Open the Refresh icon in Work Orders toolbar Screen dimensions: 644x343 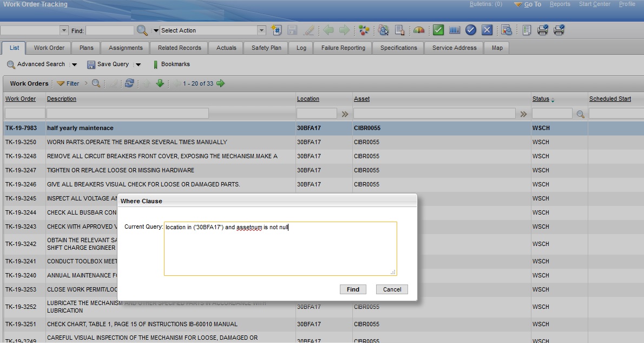pyautogui.click(x=129, y=83)
